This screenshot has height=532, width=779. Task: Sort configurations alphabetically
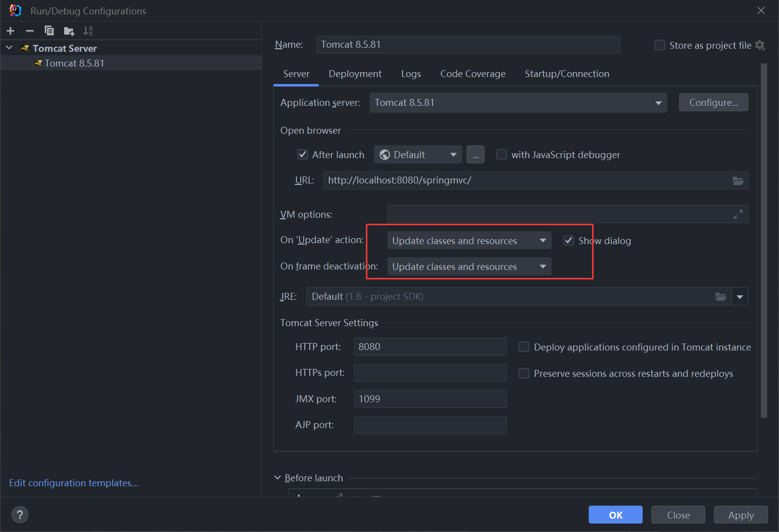[x=88, y=31]
